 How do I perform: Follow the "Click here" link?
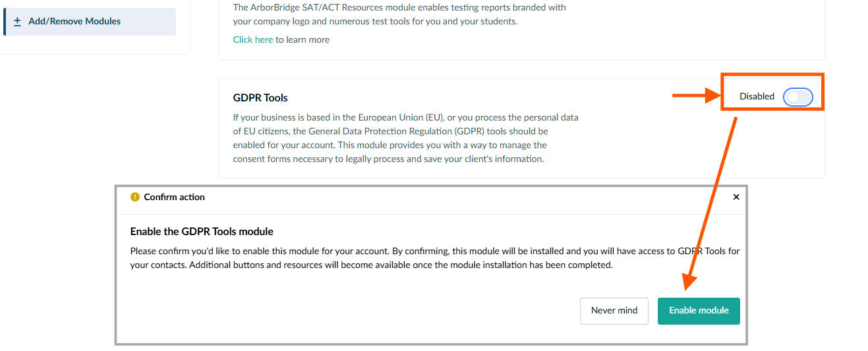coord(253,40)
